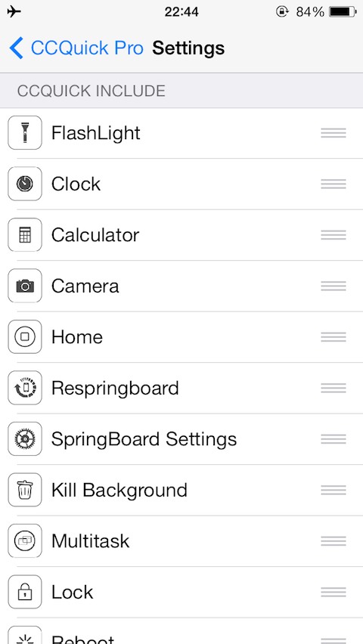The image size is (363, 644).
Task: Tap the Lock padlock icon
Action: [25, 592]
